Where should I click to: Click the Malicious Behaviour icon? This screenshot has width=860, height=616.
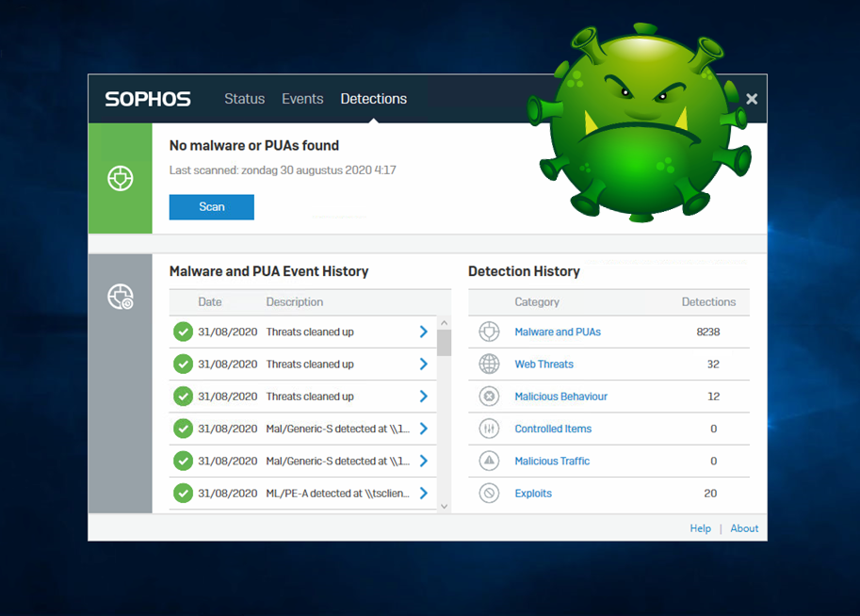[x=489, y=397]
